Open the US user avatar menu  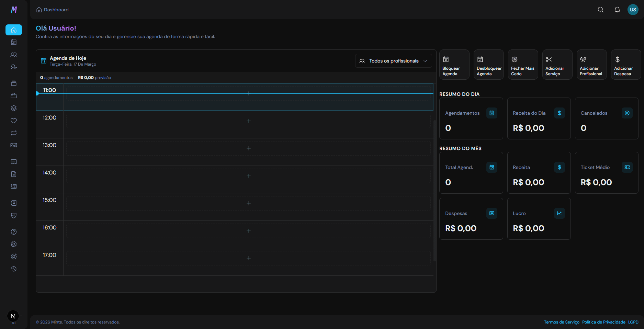(x=633, y=10)
